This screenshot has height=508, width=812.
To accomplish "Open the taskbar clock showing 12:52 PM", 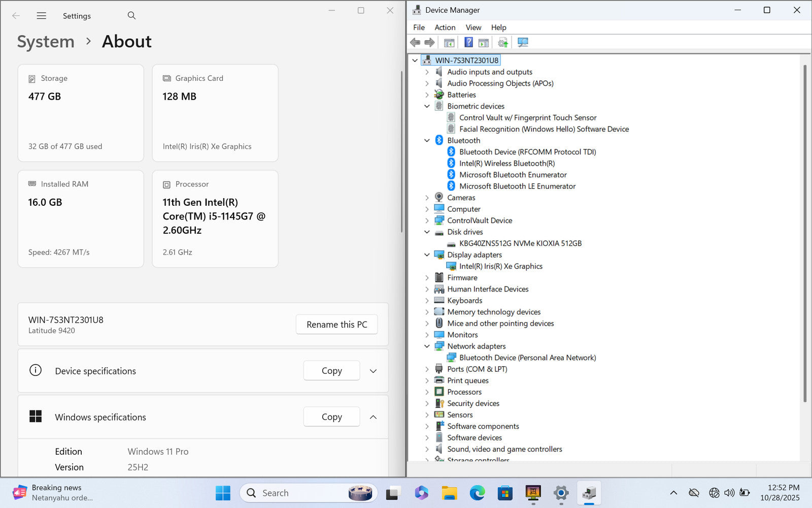I will click(x=780, y=493).
